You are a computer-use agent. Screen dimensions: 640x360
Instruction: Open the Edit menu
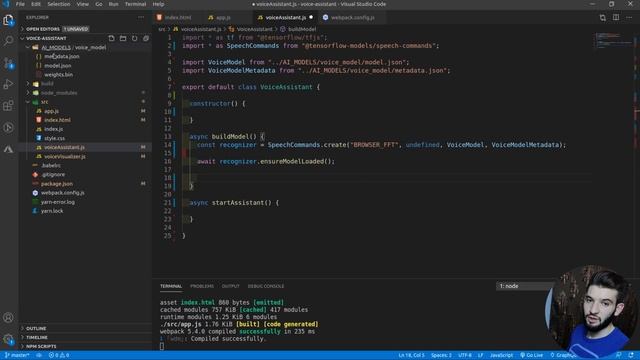[x=36, y=4]
